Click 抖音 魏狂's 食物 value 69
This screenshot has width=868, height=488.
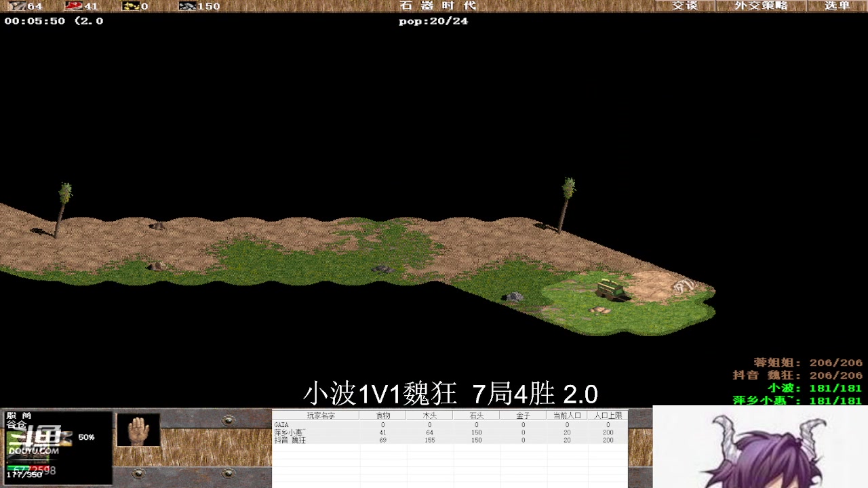click(383, 440)
